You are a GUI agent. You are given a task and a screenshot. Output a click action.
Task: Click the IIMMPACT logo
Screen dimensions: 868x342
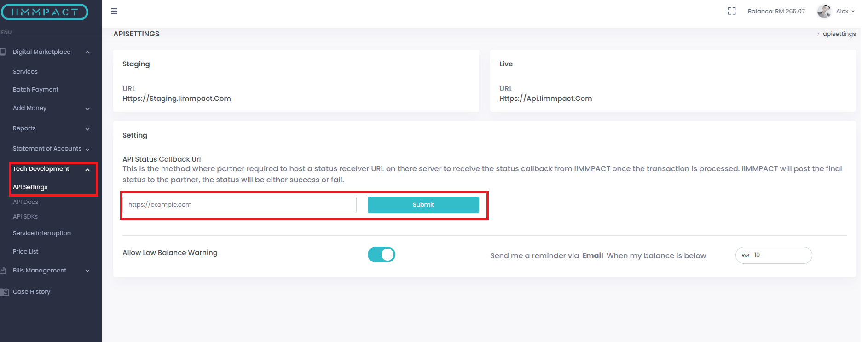click(45, 12)
